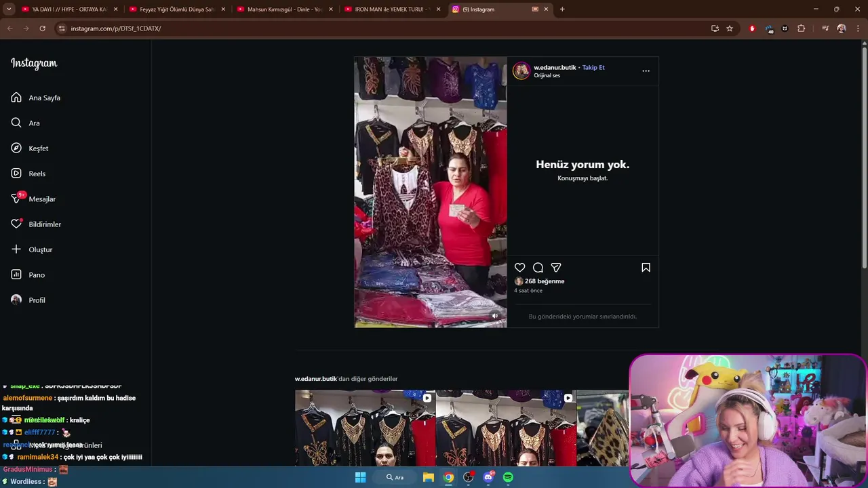Open Bildirimler notifications

36,224
